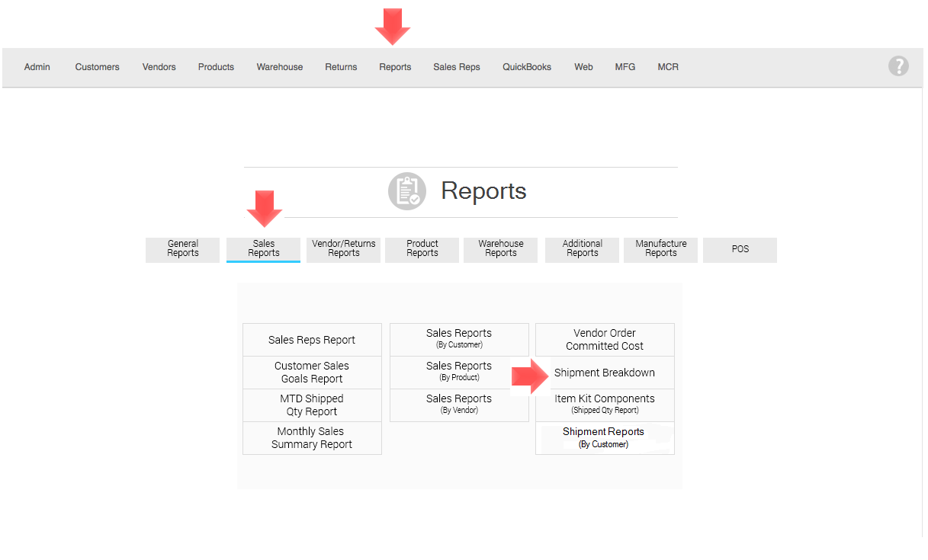Screen dimensions: 928x560
Task: Open Customer Sales Goals Report
Action: tap(312, 373)
